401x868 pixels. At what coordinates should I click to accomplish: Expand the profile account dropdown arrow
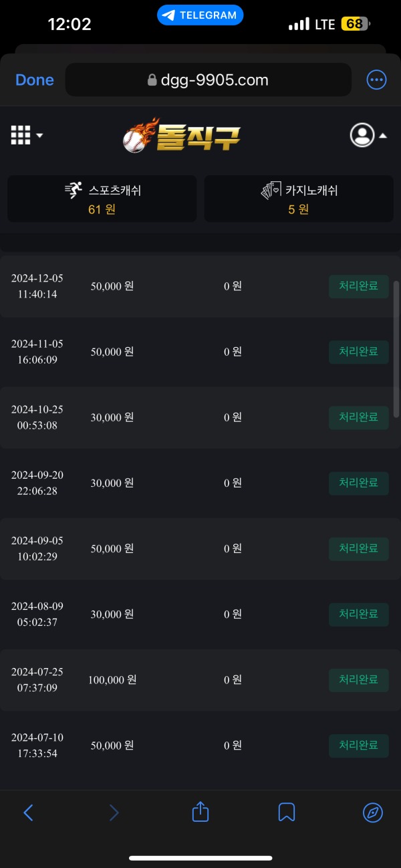tap(383, 134)
